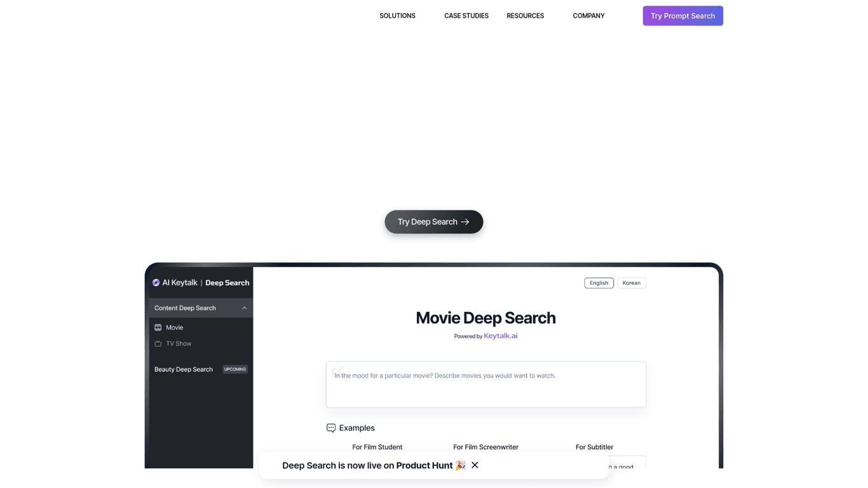
Task: Click the speech bubble icon next to Examples
Action: [330, 428]
